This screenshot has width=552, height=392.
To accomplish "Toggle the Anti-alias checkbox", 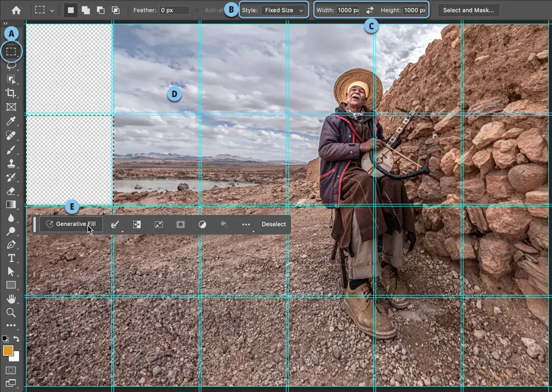I will (197, 10).
